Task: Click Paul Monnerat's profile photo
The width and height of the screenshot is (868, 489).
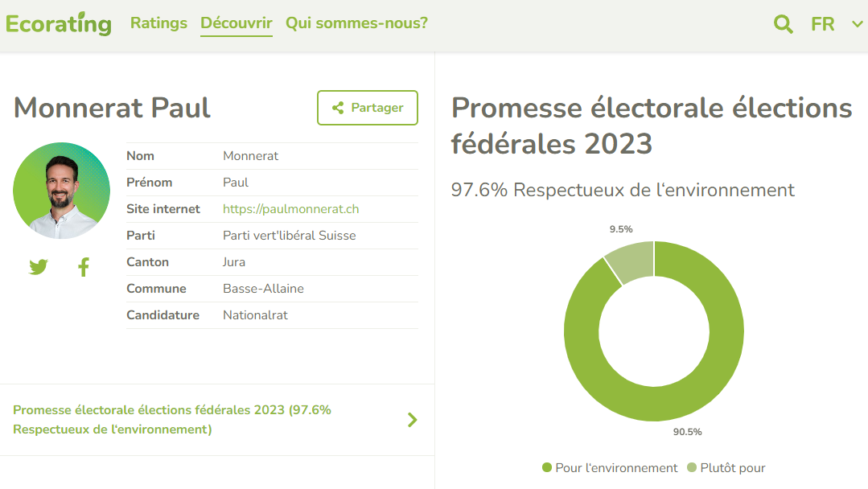Action: click(61, 191)
